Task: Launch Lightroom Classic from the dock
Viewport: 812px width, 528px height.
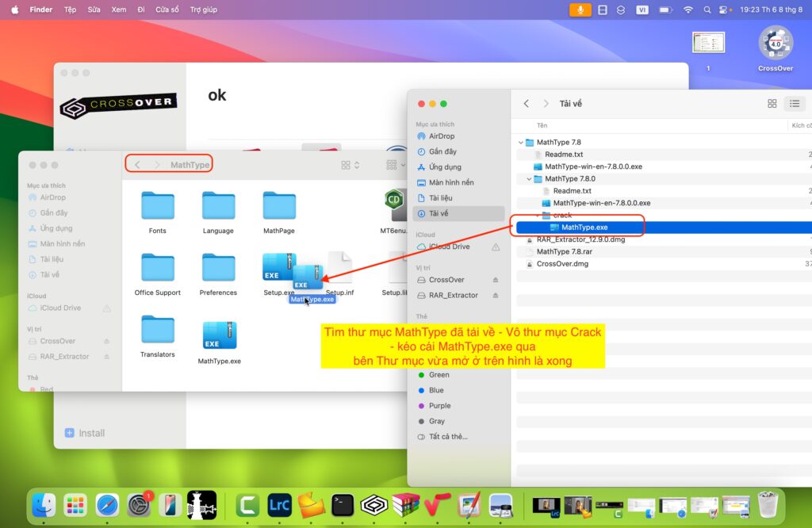Action: [279, 505]
